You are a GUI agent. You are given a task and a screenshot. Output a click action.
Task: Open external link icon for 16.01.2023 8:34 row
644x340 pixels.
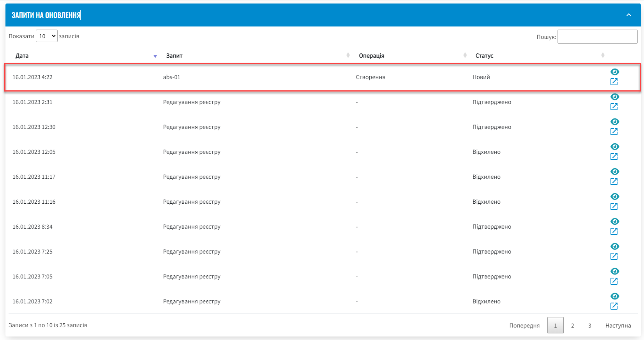[x=614, y=231]
